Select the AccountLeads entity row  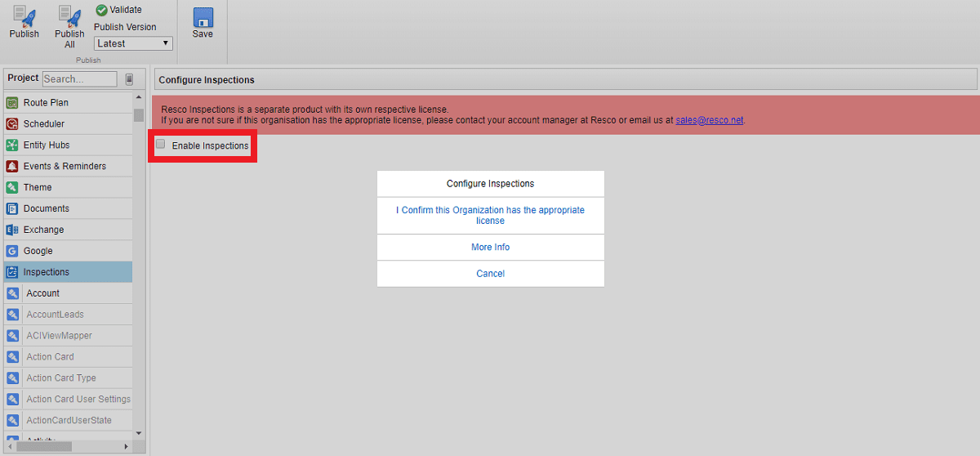(x=68, y=315)
